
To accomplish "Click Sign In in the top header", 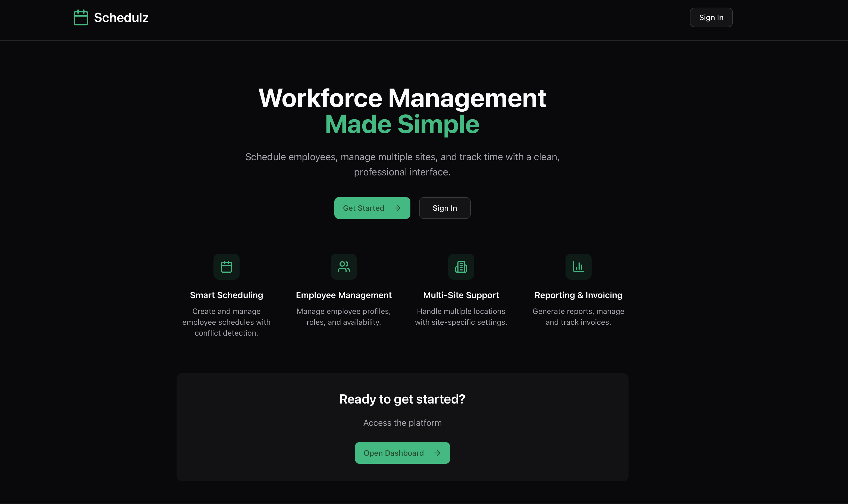I will tap(711, 17).
